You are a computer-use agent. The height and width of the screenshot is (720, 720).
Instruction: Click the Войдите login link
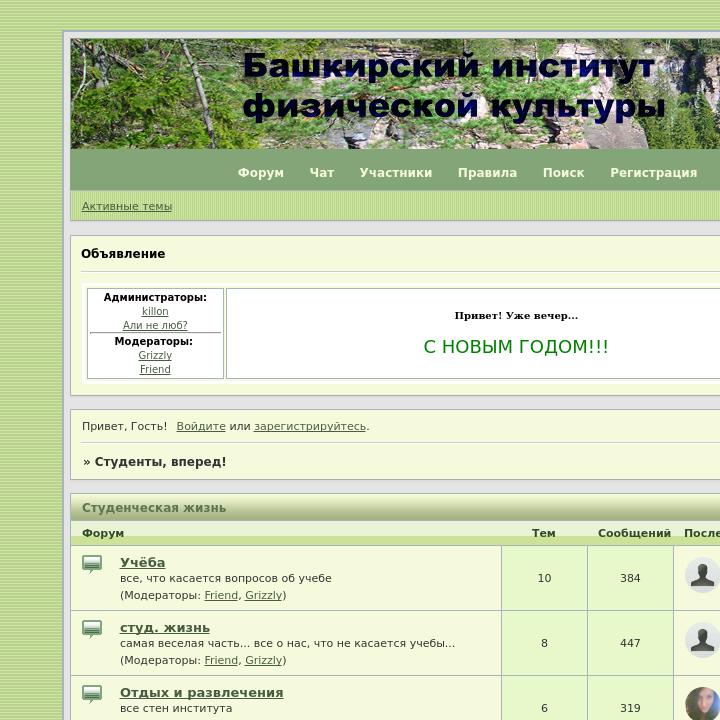201,426
